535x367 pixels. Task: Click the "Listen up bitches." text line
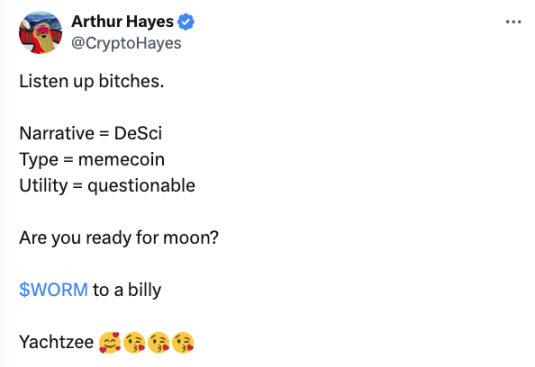tap(92, 81)
